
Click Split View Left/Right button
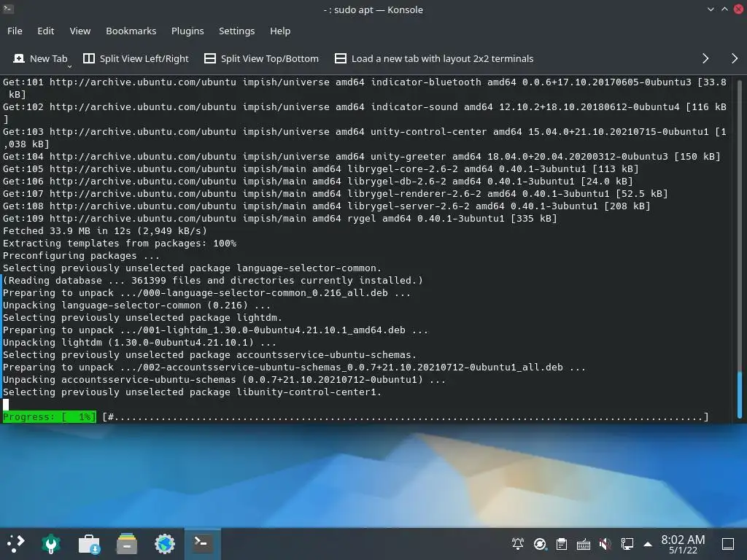136,58
